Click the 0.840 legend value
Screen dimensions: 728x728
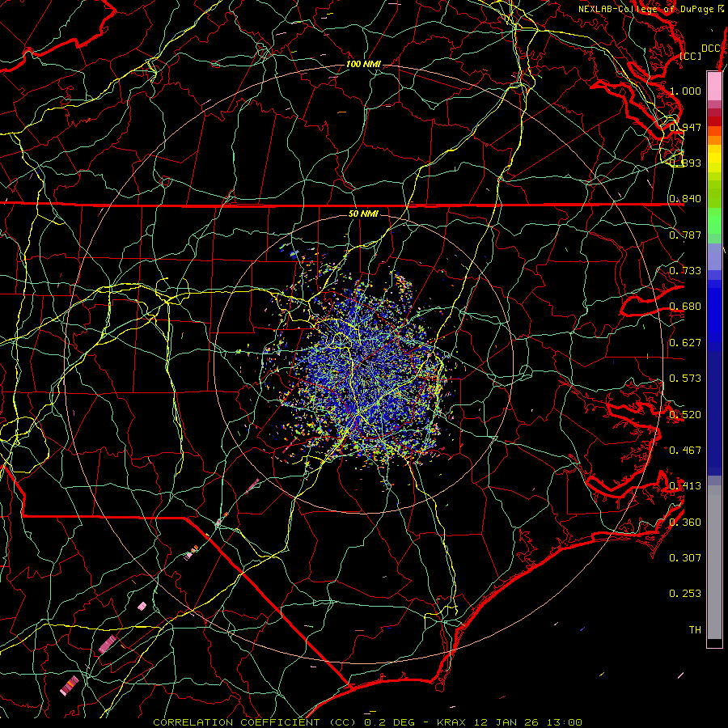(685, 199)
